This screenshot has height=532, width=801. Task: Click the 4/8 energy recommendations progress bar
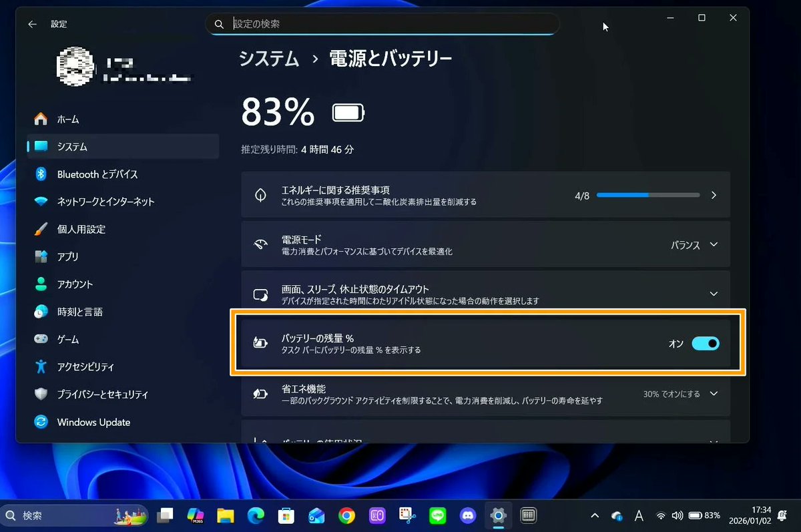(x=648, y=195)
